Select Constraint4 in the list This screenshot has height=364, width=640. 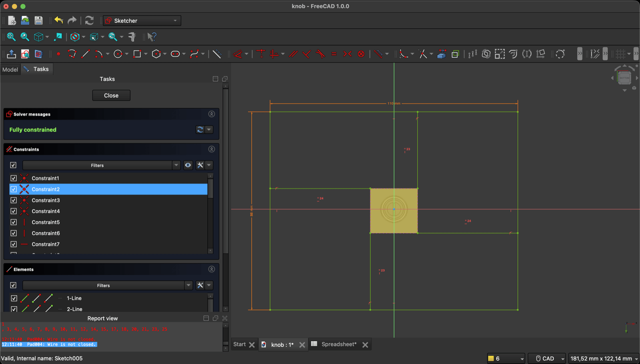108,211
